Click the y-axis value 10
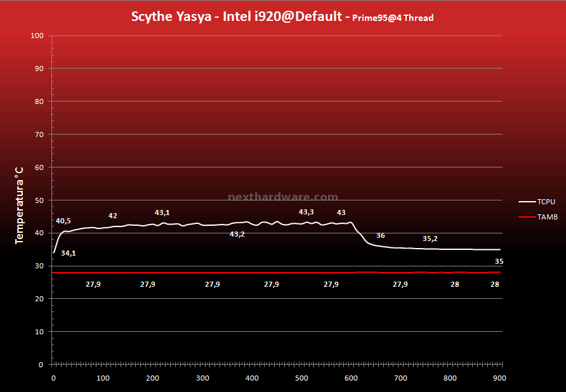Screen dimensions: 566x392 click(x=39, y=332)
